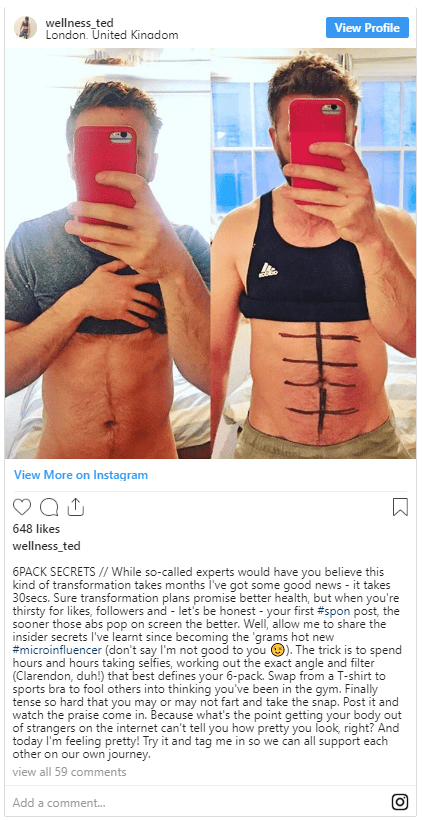This screenshot has height=820, width=422.
Task: Save the post with the bookmark icon
Action: click(400, 507)
